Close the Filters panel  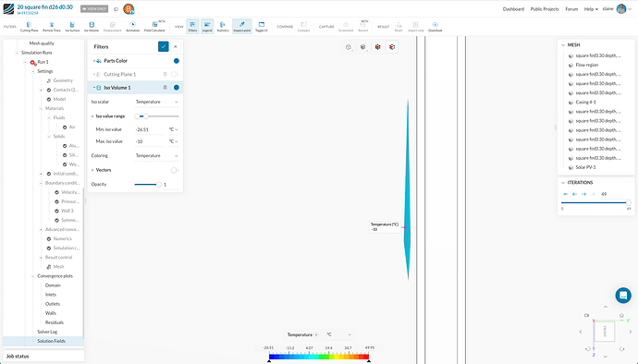click(176, 46)
